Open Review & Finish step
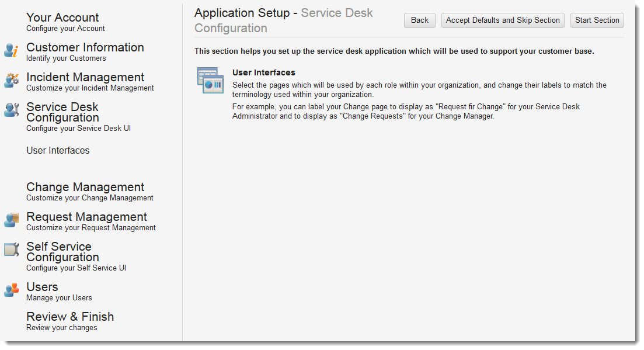The width and height of the screenshot is (644, 350). click(70, 317)
